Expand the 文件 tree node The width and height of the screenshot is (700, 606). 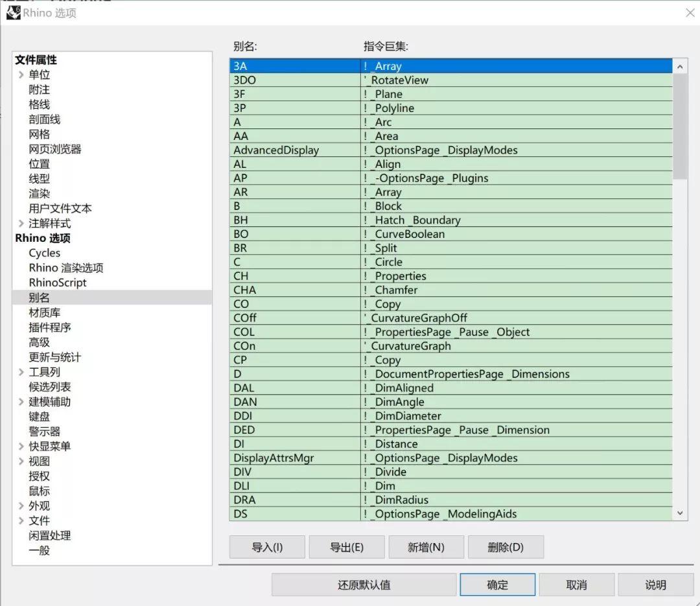(21, 520)
